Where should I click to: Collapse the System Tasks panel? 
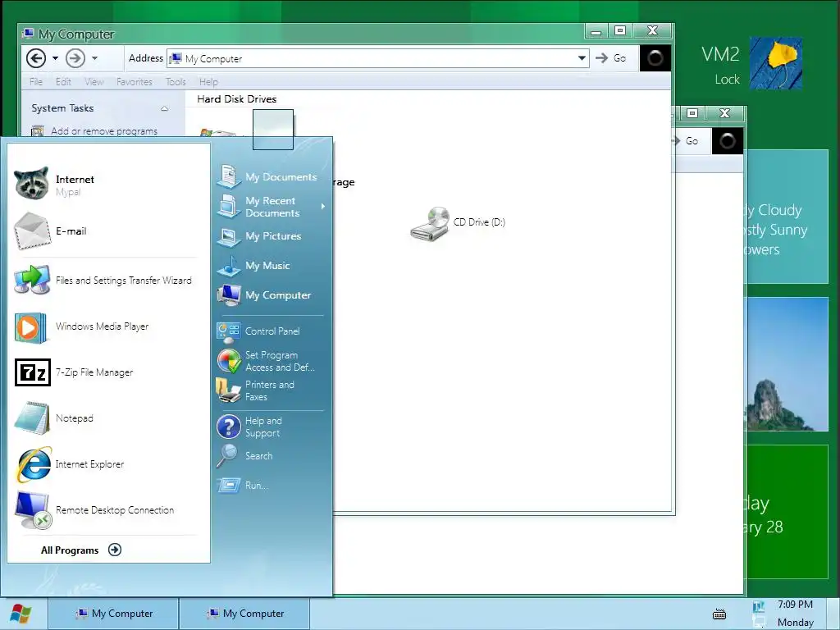click(x=164, y=108)
